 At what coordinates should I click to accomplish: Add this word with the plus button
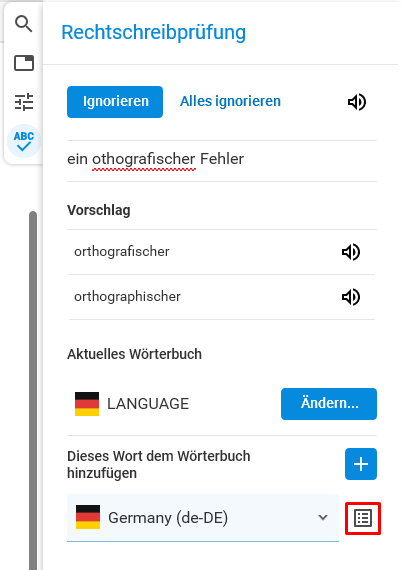(361, 464)
